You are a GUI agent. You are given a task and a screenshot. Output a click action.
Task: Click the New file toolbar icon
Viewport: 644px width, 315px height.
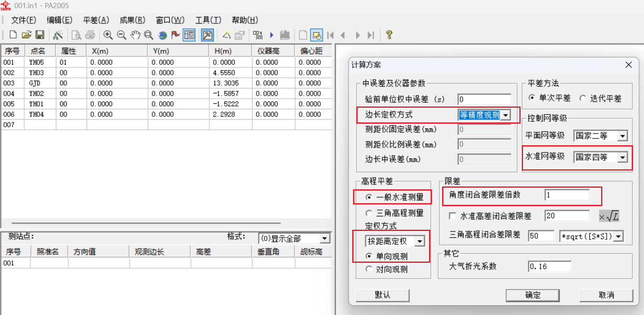pyautogui.click(x=13, y=35)
